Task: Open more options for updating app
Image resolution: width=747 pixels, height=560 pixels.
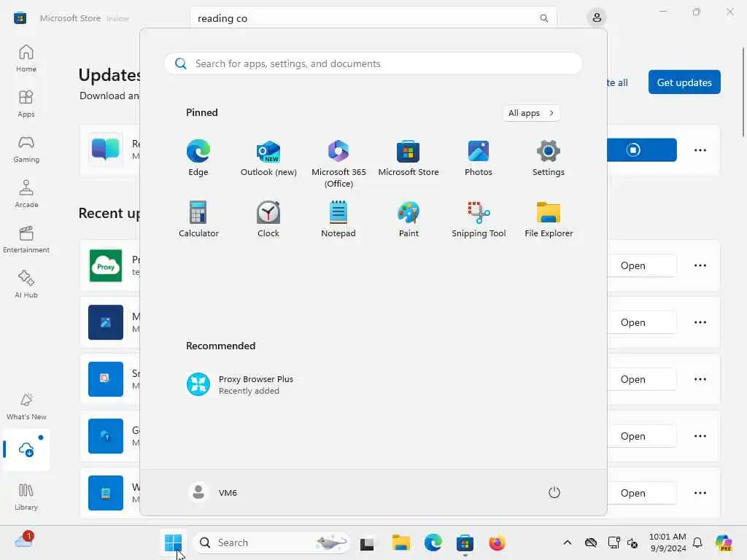Action: coord(700,150)
